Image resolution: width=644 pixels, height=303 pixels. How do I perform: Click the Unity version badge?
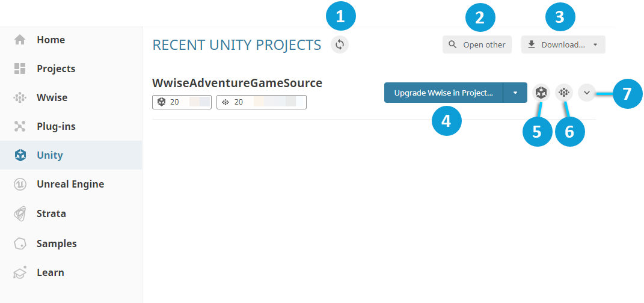pos(182,102)
